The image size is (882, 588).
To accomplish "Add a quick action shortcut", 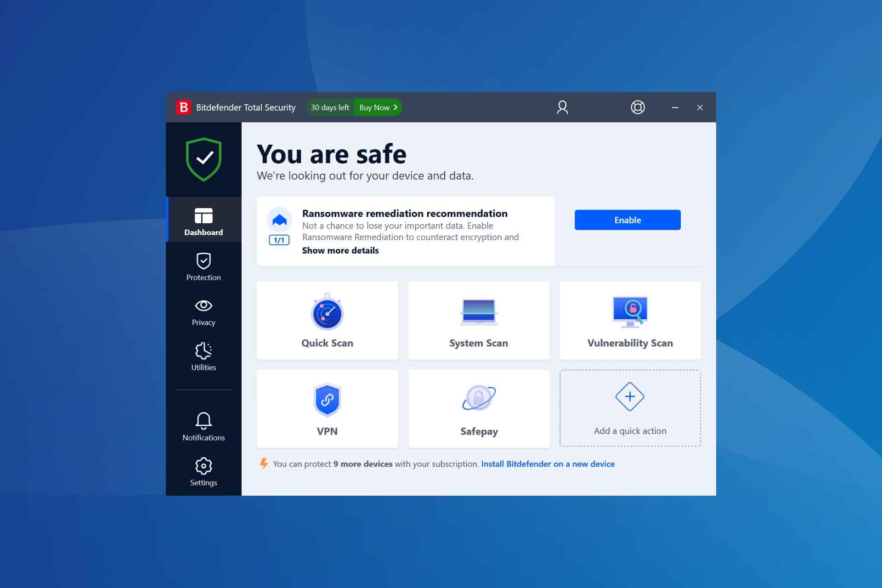I will (x=630, y=407).
